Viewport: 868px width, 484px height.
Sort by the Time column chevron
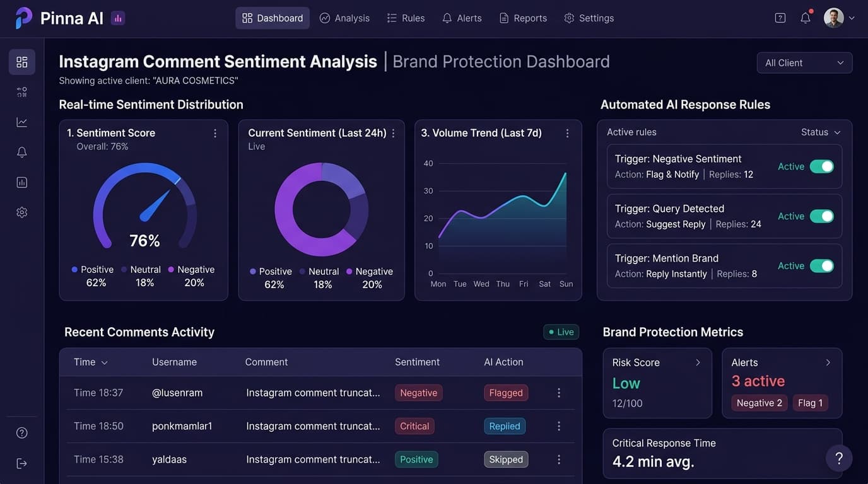point(105,362)
